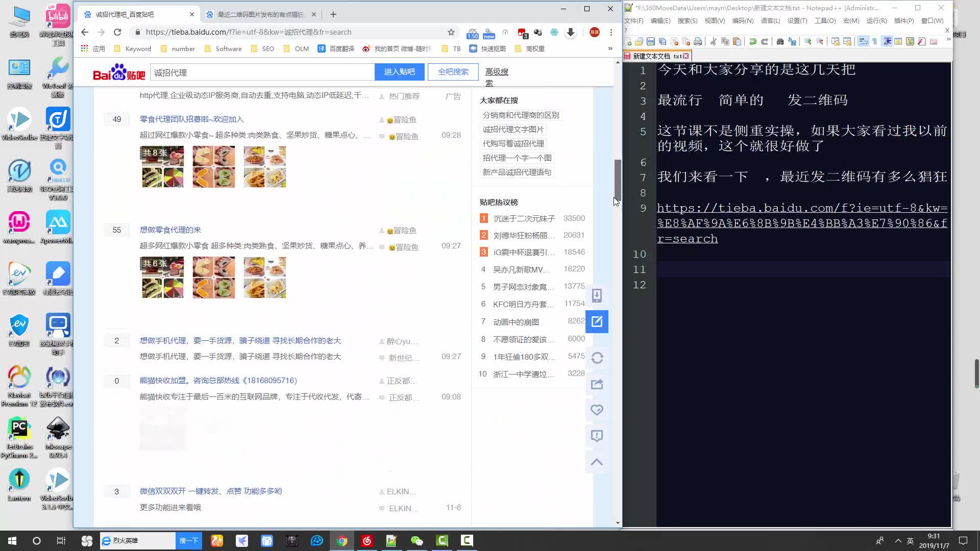980x551 pixels.
Task: Click Save icon in Notepad++ toolbar
Action: pyautogui.click(x=651, y=41)
